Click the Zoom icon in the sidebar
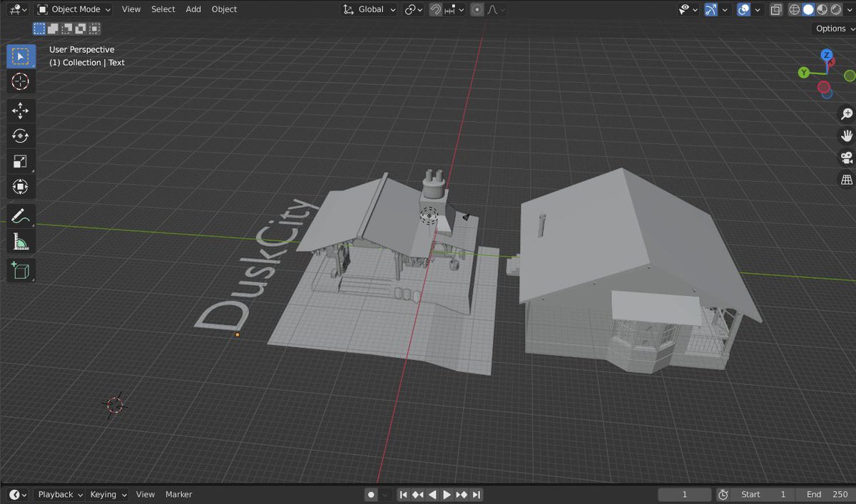The width and height of the screenshot is (856, 504). click(x=846, y=113)
